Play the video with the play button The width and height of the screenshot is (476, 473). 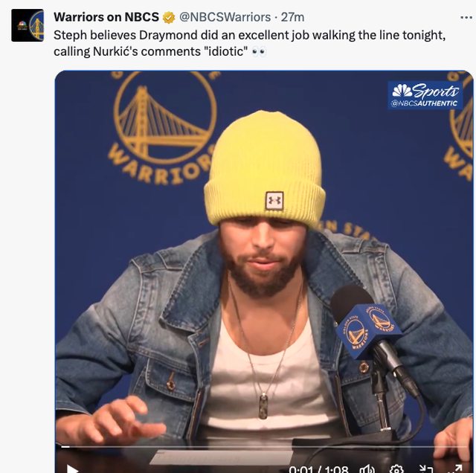point(72,468)
